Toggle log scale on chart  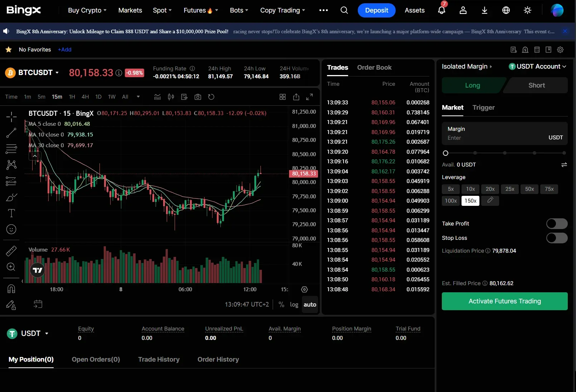click(x=294, y=304)
